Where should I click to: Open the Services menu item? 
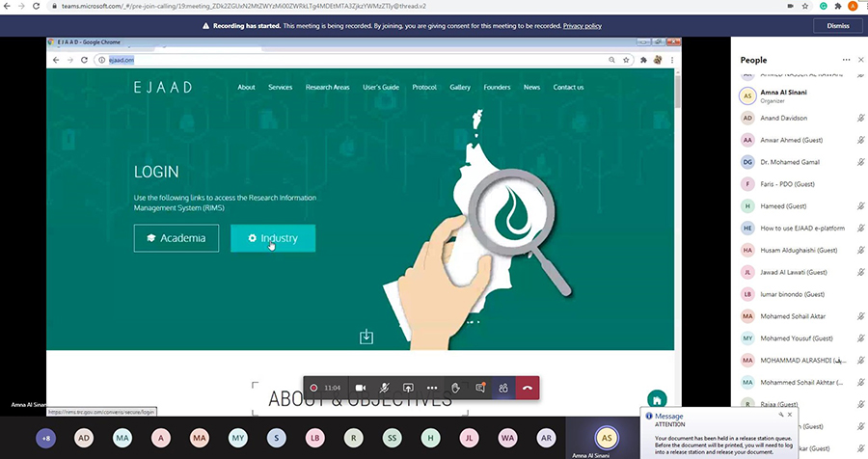(280, 88)
